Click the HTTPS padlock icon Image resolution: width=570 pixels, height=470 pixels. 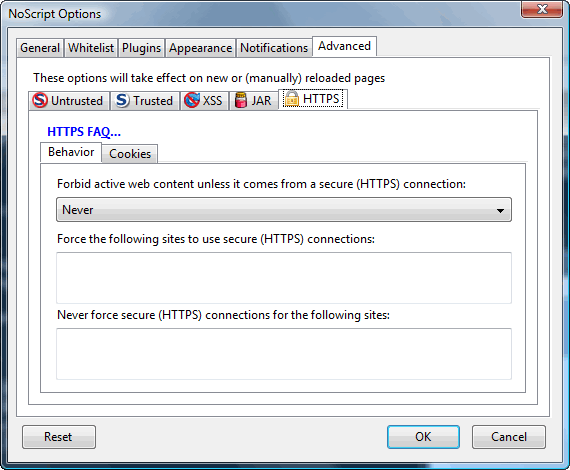point(291,99)
